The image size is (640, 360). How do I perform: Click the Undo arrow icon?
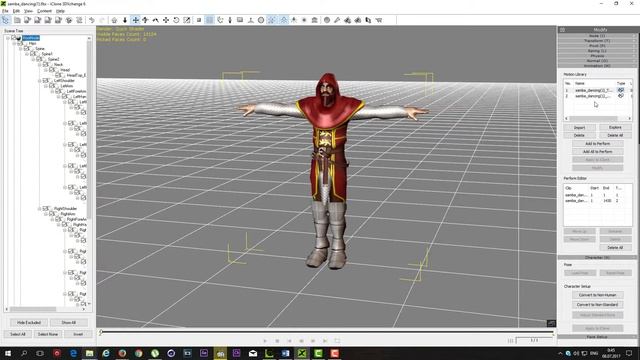point(92,20)
